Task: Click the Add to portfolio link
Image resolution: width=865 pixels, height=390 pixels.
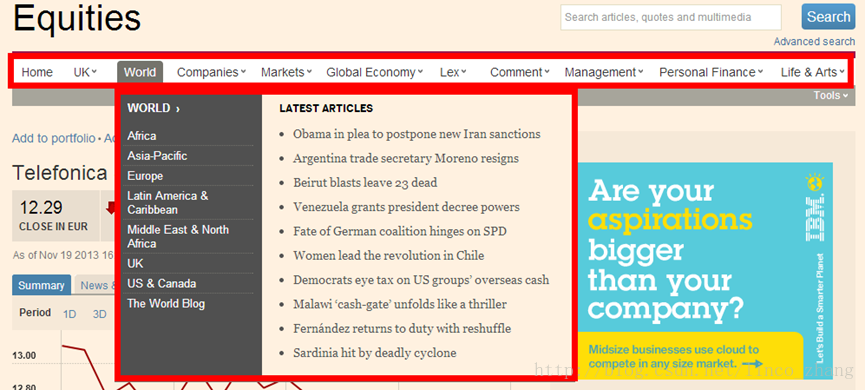Action: (54, 138)
